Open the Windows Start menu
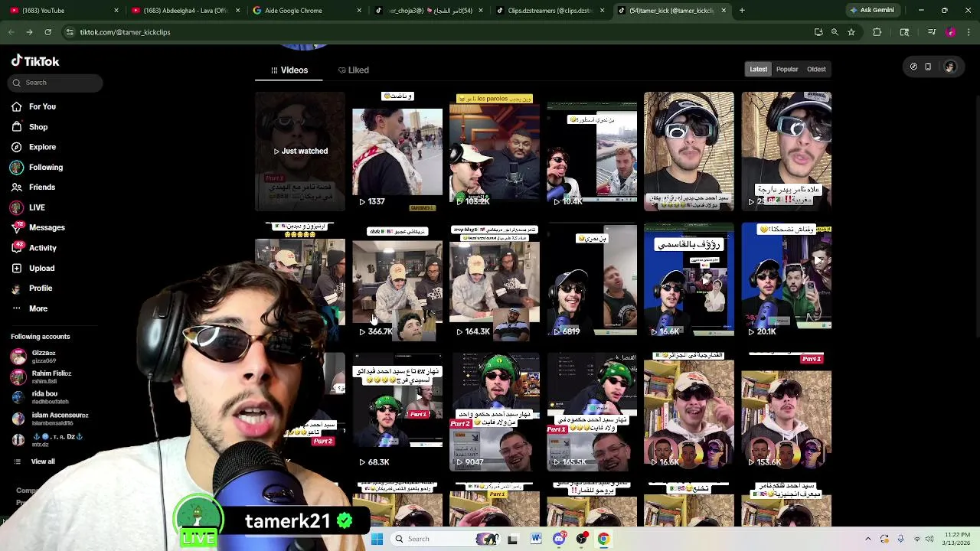The width and height of the screenshot is (980, 551). coord(377,539)
